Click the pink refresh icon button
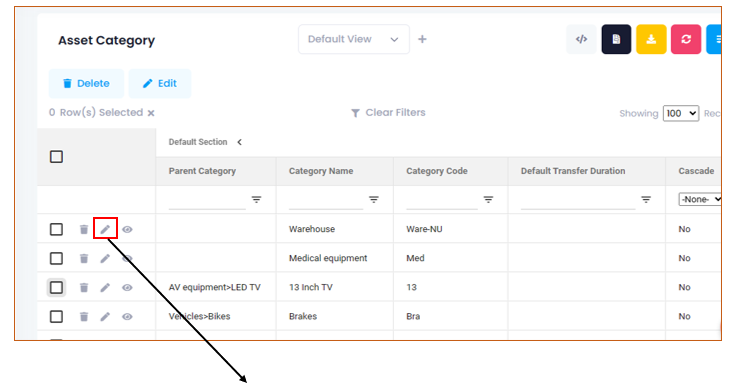This screenshot has width=735, height=385. (x=686, y=39)
